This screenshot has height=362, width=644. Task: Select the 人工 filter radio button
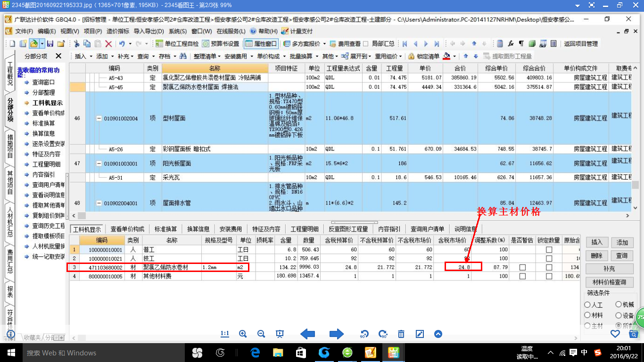click(587, 305)
